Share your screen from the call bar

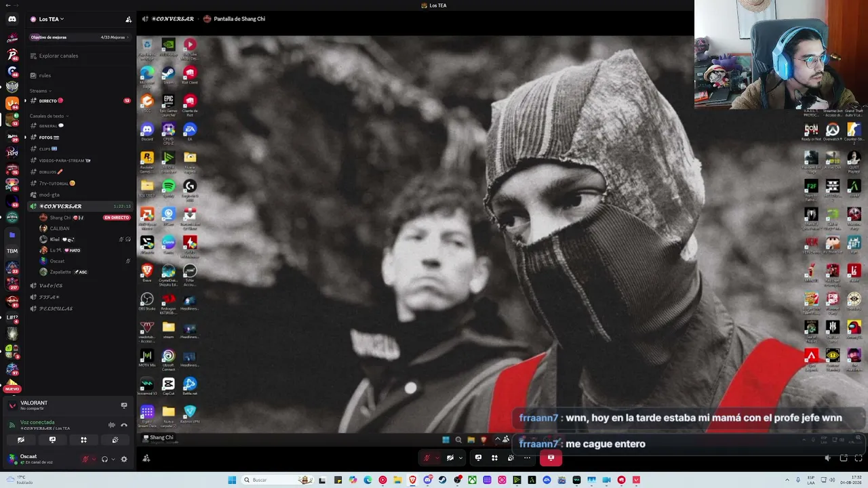pos(478,457)
